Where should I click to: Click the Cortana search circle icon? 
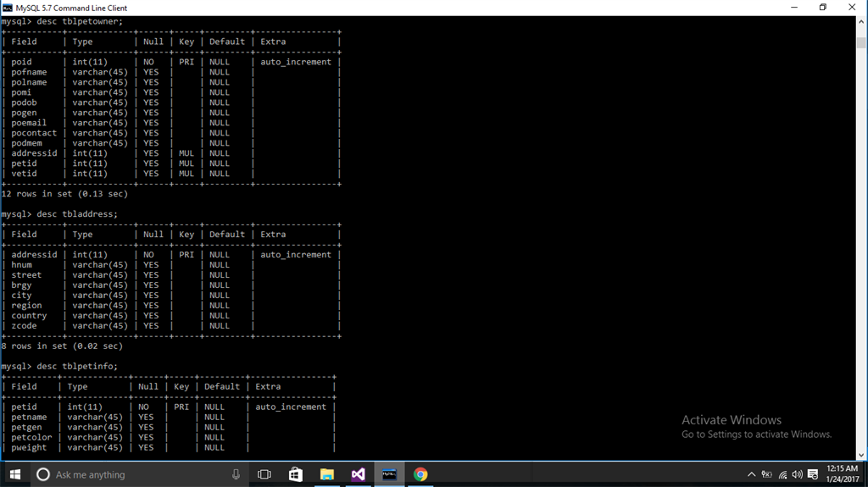click(42, 474)
